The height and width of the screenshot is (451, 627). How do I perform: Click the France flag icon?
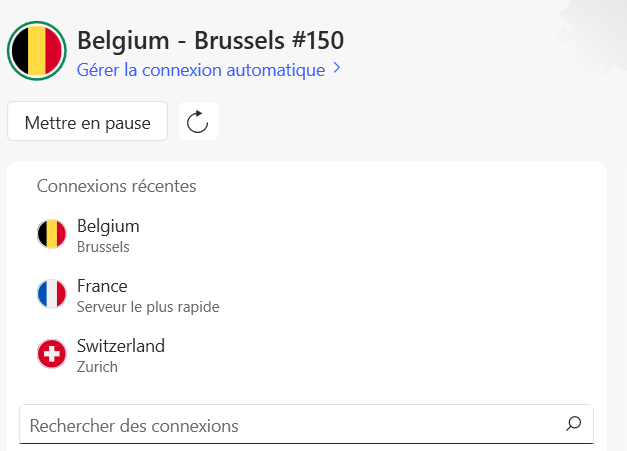pyautogui.click(x=52, y=294)
